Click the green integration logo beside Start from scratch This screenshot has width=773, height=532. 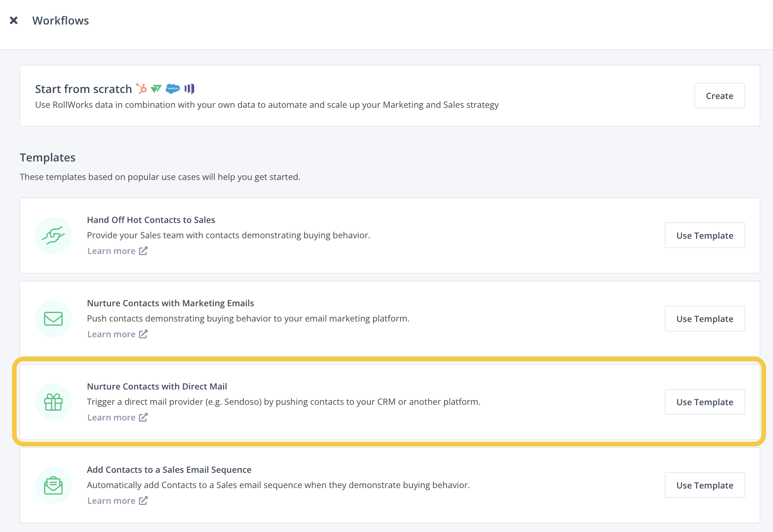click(x=156, y=88)
